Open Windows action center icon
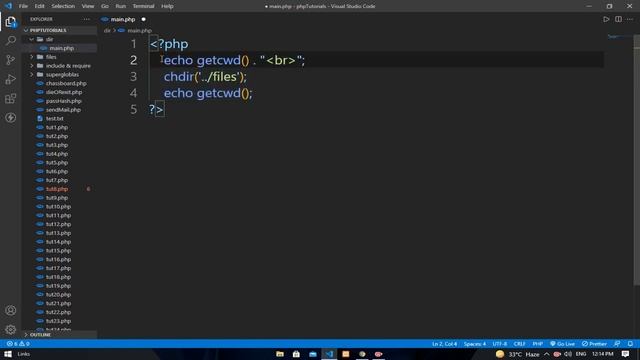The height and width of the screenshot is (360, 640). [x=625, y=354]
